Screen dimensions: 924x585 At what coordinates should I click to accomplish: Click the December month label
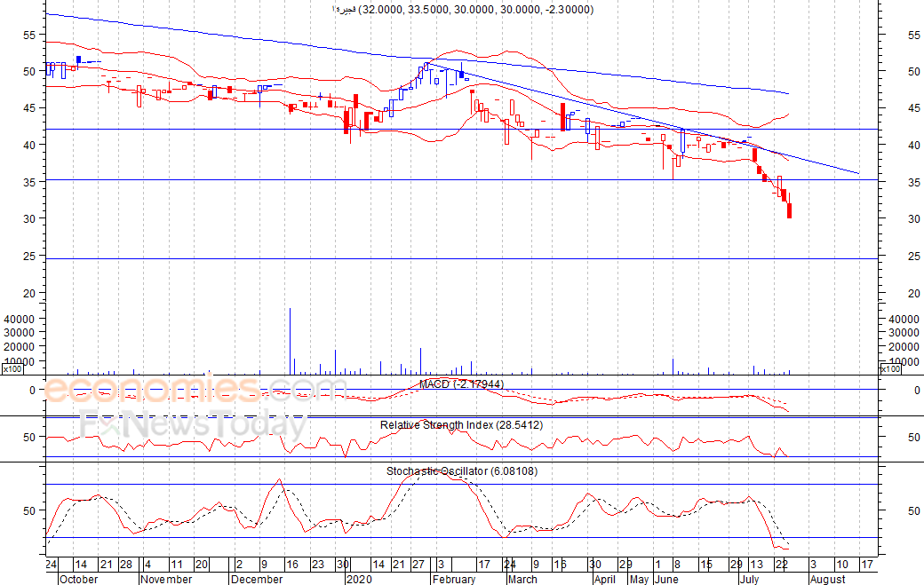pos(257,579)
